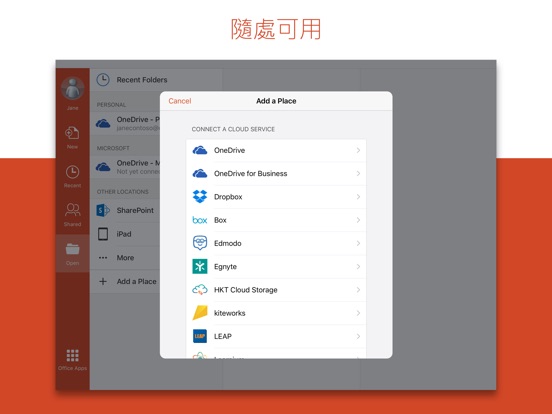Expand the kiteworks row chevron
Screen dimensions: 552x414
358,313
